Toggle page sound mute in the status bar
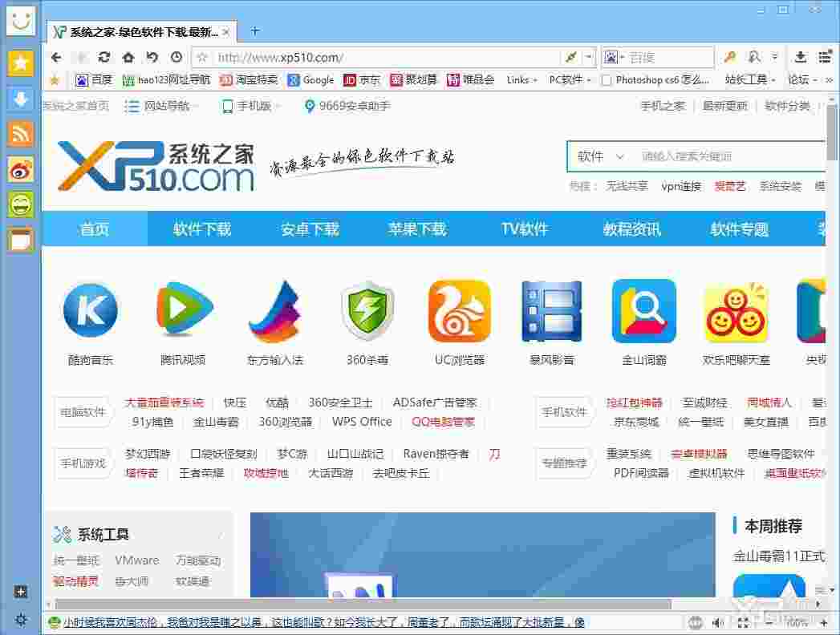840x635 pixels. coord(718,622)
